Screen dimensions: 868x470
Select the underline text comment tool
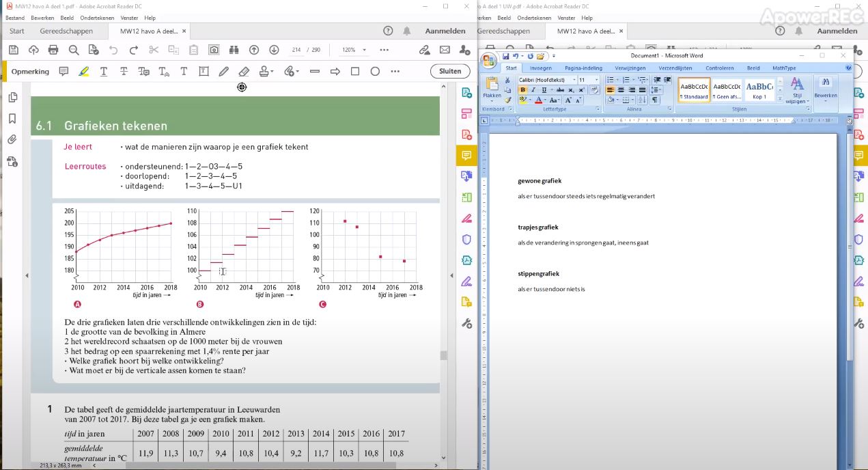(104, 71)
